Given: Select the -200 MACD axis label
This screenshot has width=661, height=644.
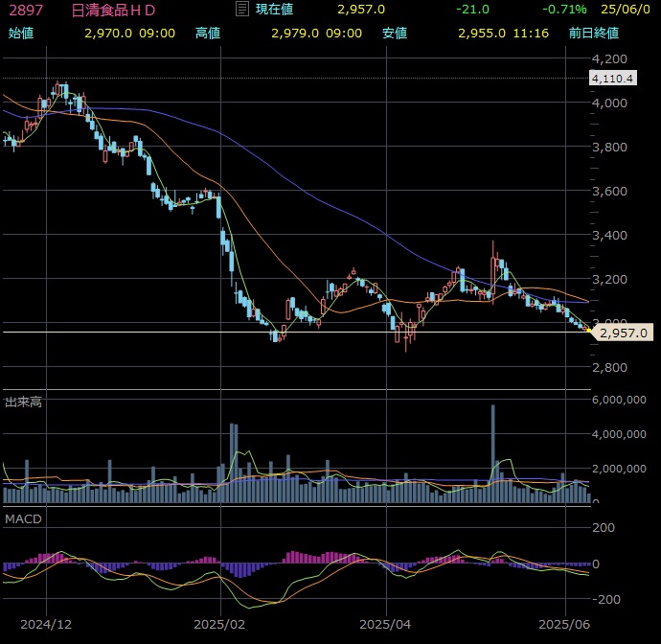Looking at the screenshot, I should (606, 599).
